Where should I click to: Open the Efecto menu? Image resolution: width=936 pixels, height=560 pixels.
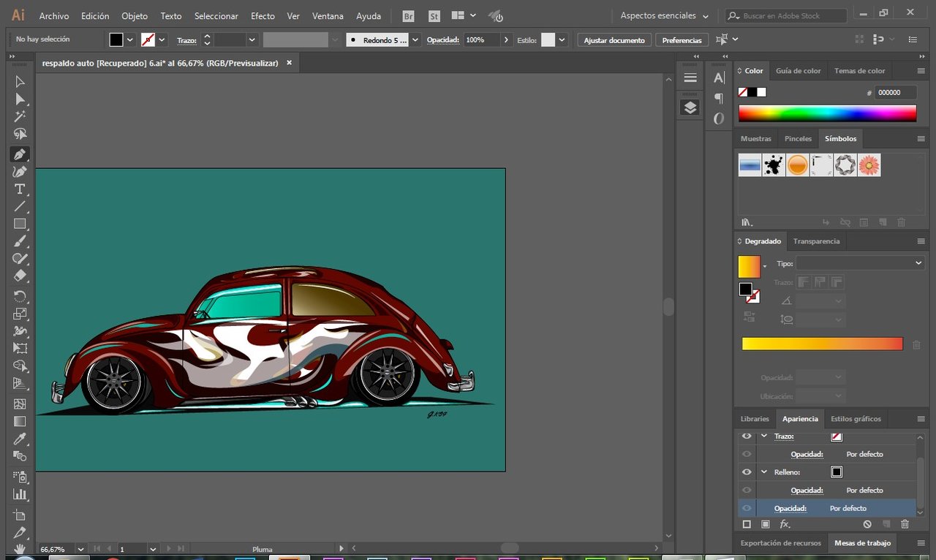(263, 15)
